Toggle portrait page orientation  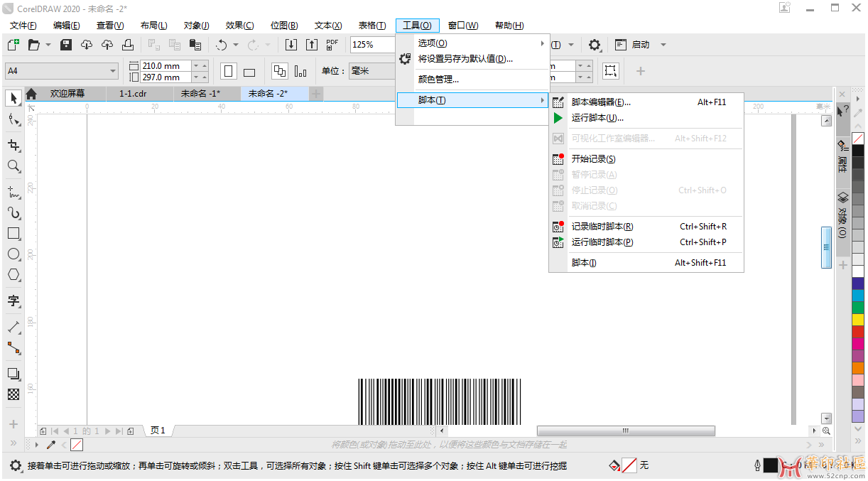(229, 71)
